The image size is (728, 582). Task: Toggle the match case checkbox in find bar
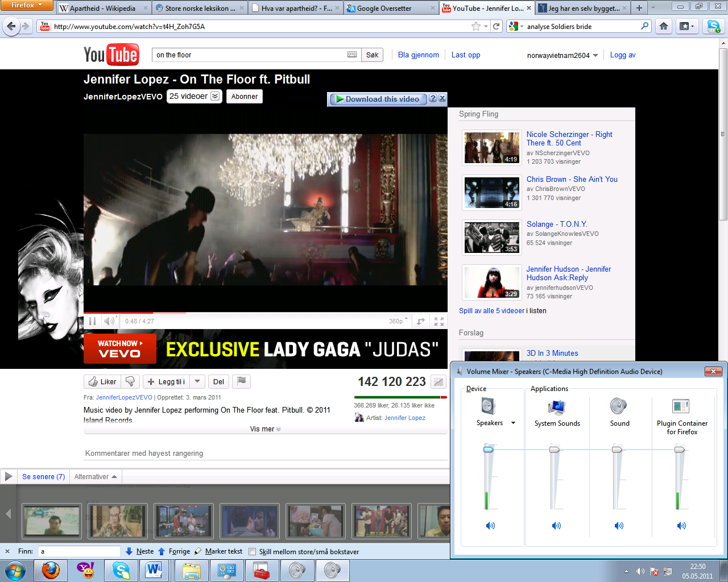pos(252,551)
